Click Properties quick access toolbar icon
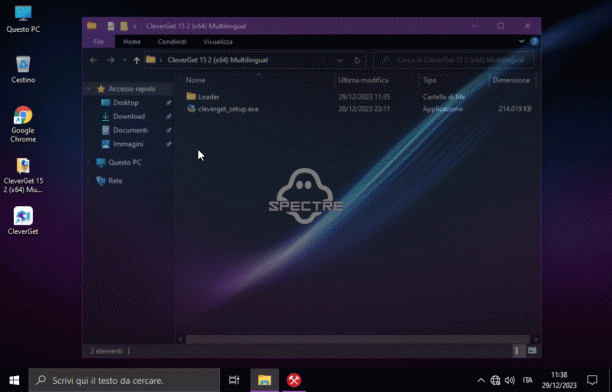 point(111,26)
